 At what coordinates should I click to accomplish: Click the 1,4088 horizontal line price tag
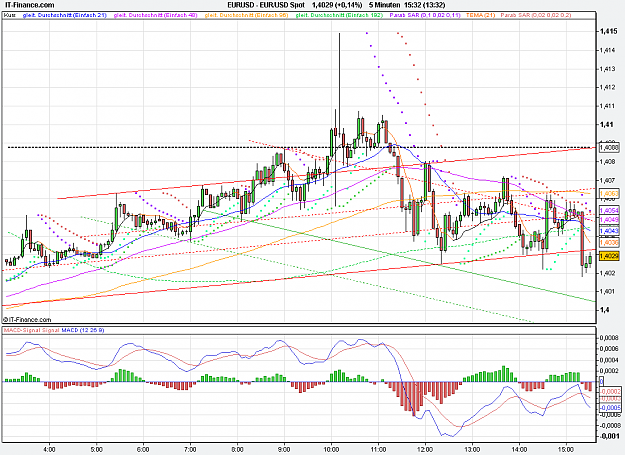609,147
